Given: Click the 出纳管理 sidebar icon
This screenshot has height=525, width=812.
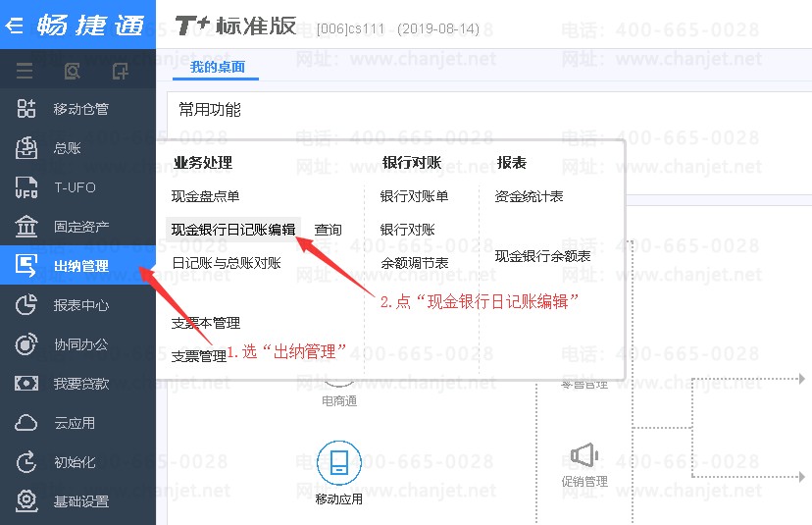Looking at the screenshot, I should pyautogui.click(x=25, y=265).
